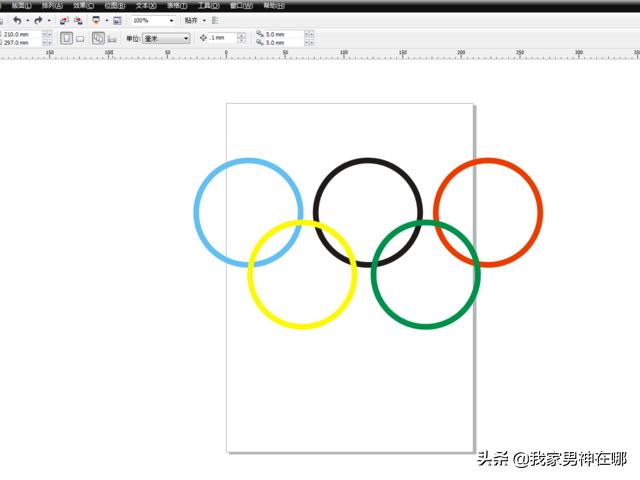Click the horizontal ruler at the 0 mark
640x480 pixels.
pyautogui.click(x=226, y=54)
